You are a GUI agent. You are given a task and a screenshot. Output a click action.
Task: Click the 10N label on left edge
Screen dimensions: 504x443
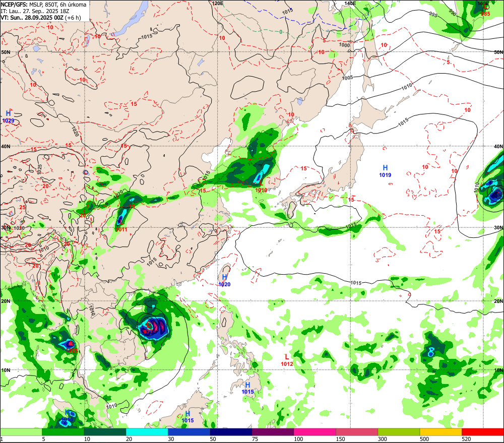coord(6,370)
